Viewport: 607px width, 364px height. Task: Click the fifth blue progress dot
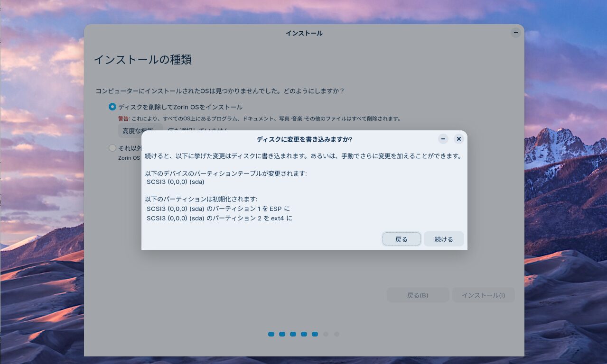(315, 334)
